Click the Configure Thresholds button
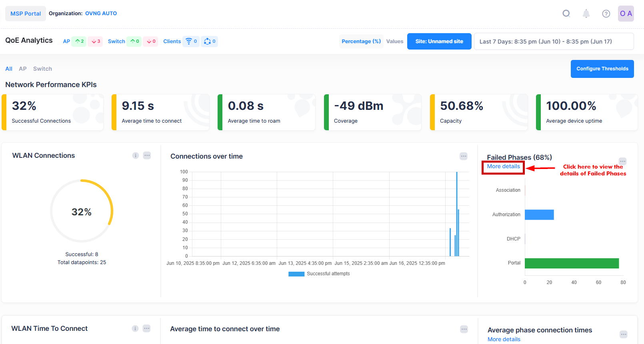The height and width of the screenshot is (344, 644). click(x=602, y=69)
